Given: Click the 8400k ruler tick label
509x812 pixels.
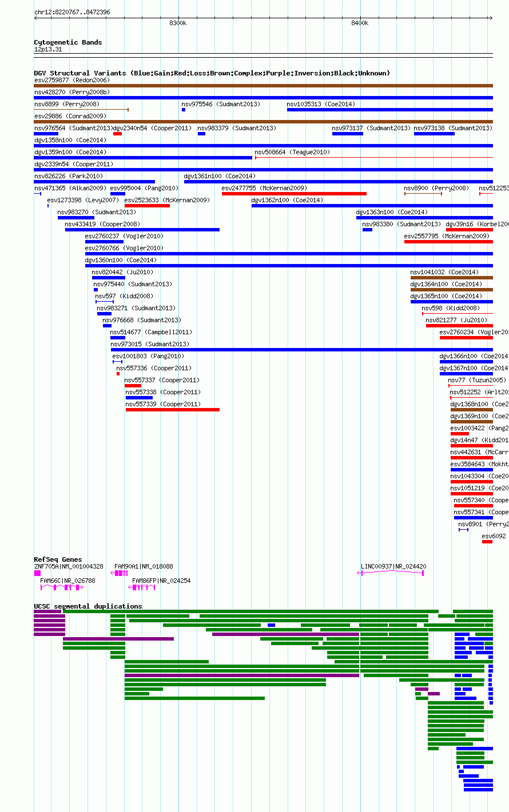Looking at the screenshot, I should tap(360, 23).
